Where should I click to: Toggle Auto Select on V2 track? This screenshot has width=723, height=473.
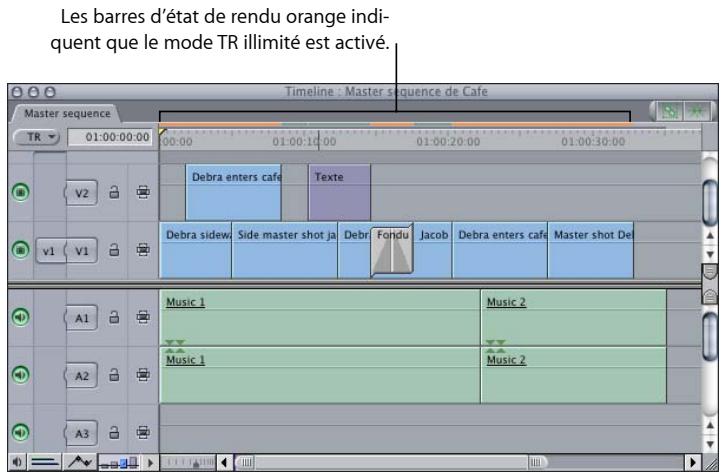pos(143,192)
